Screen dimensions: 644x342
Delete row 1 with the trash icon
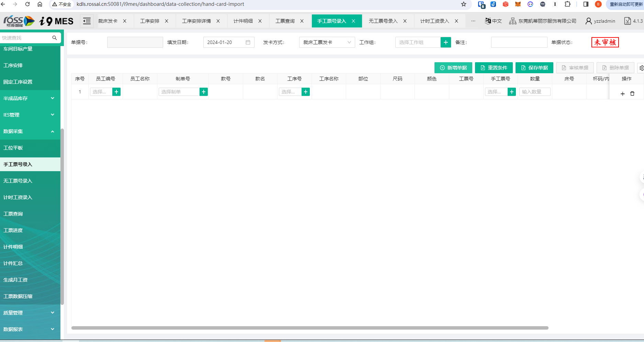[632, 93]
